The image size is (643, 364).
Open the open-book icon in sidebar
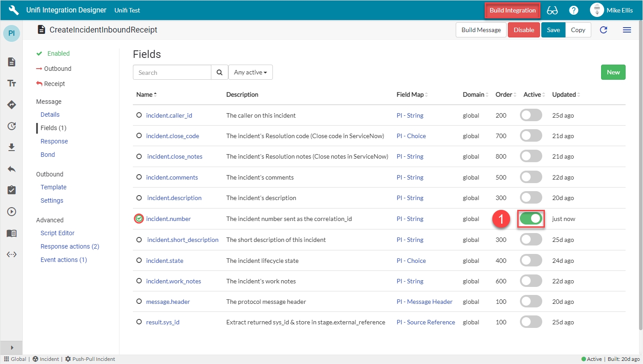pos(12,233)
